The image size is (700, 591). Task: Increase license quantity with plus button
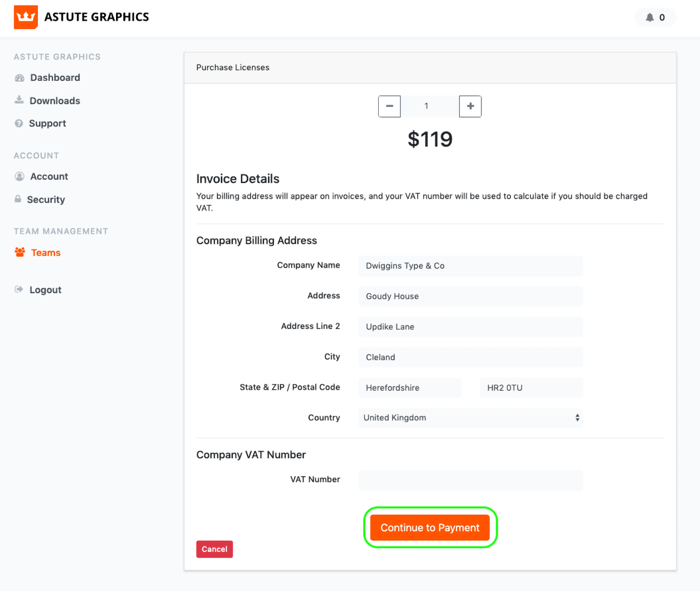pyautogui.click(x=470, y=106)
